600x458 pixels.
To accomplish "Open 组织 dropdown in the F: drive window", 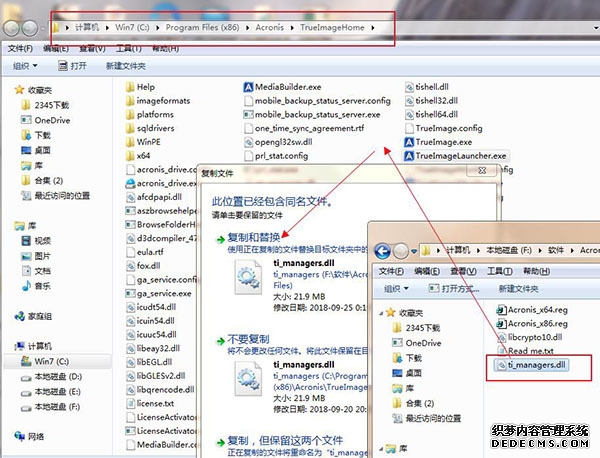I will (396, 289).
